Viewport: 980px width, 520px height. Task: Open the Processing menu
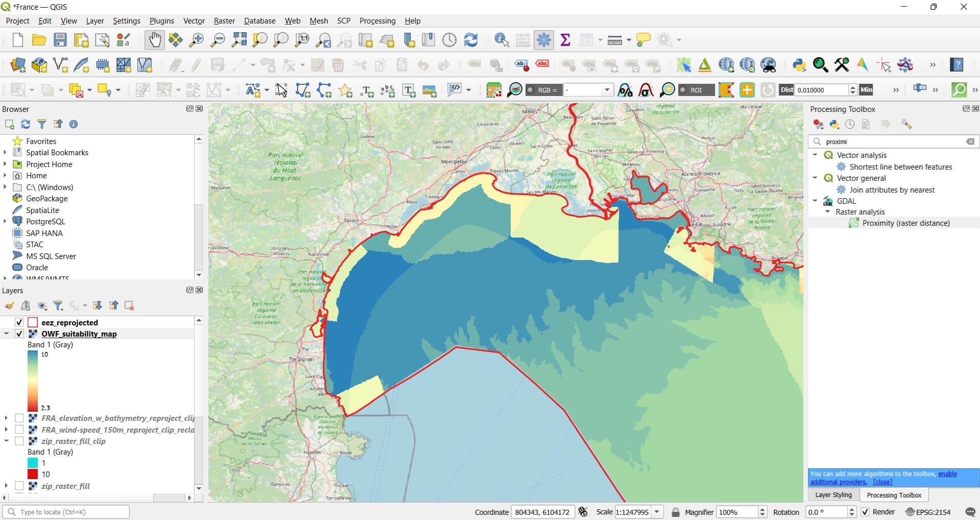pyautogui.click(x=377, y=21)
